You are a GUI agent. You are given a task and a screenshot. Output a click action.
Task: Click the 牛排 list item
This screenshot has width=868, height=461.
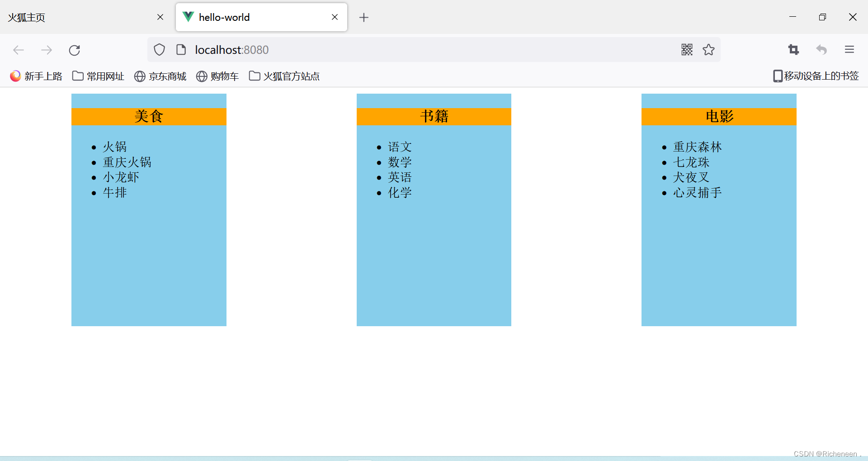click(115, 193)
